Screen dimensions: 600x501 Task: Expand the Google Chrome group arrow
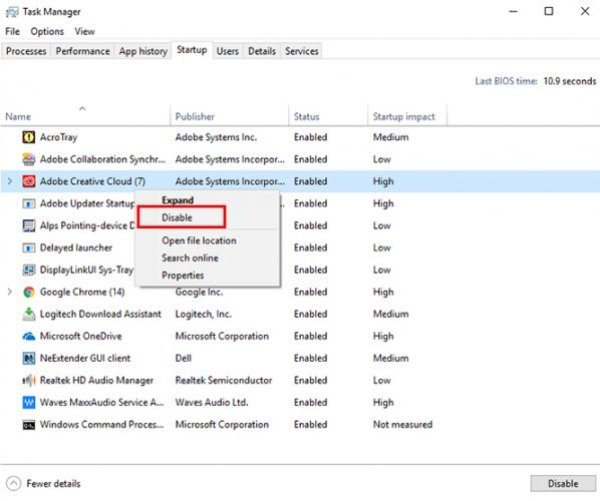pos(10,292)
